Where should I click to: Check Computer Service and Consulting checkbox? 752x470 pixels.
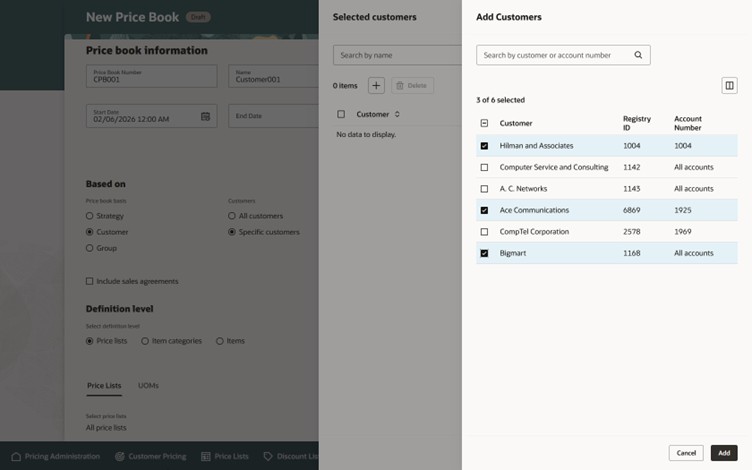click(484, 167)
